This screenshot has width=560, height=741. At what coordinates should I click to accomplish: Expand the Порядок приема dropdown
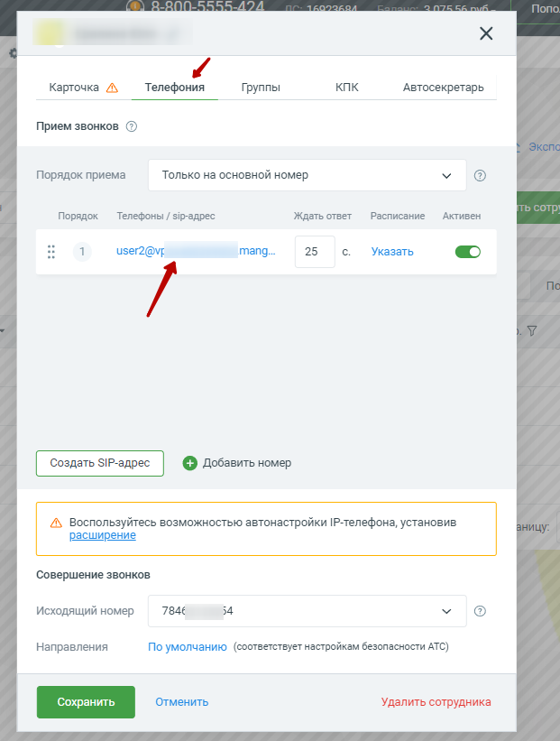tap(307, 175)
